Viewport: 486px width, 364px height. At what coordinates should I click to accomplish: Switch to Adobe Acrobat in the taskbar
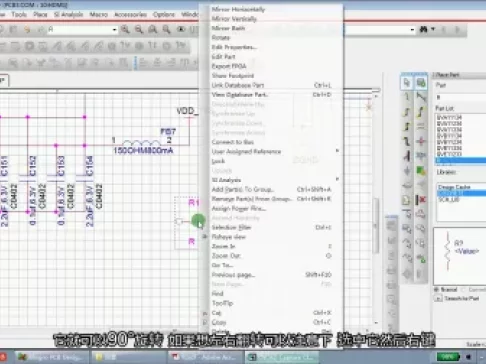205,357
